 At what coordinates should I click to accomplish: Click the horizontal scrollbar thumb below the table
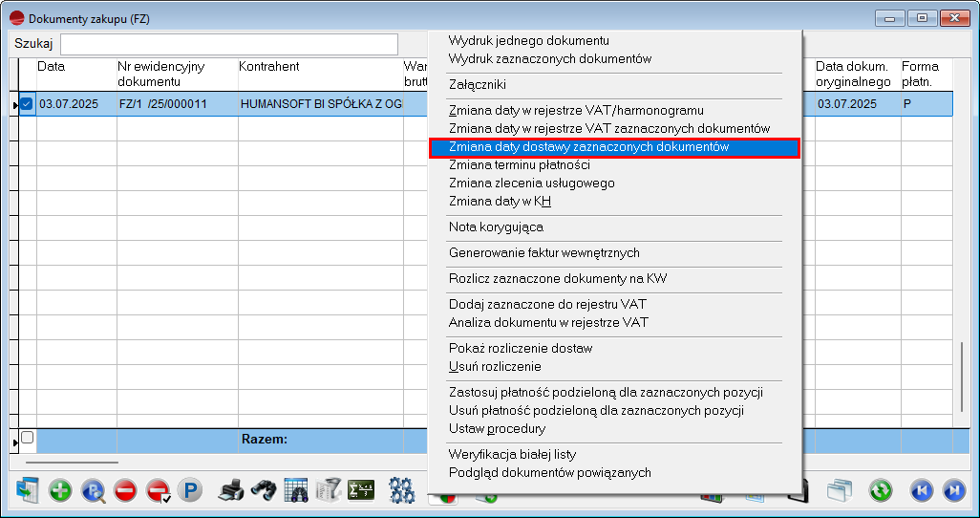(x=72, y=463)
